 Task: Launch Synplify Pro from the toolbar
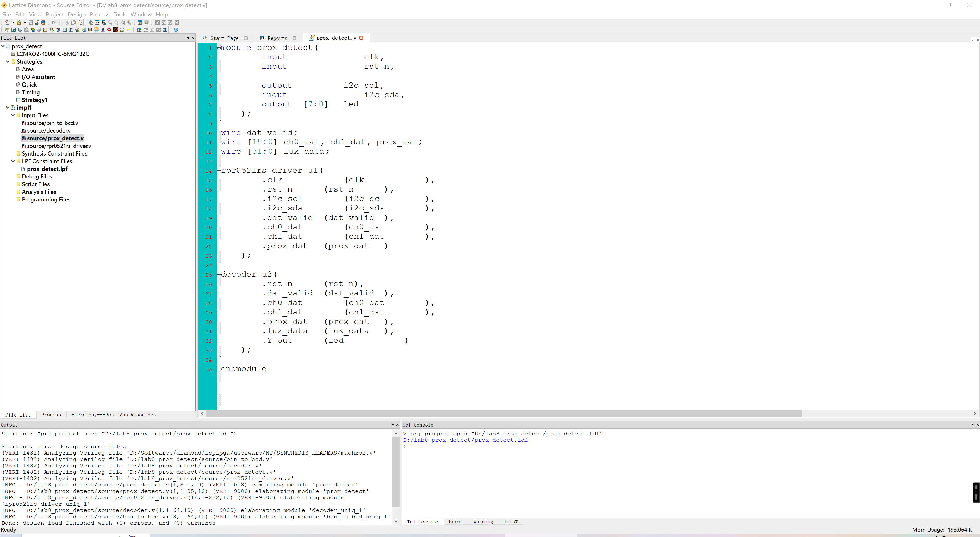pyautogui.click(x=103, y=30)
